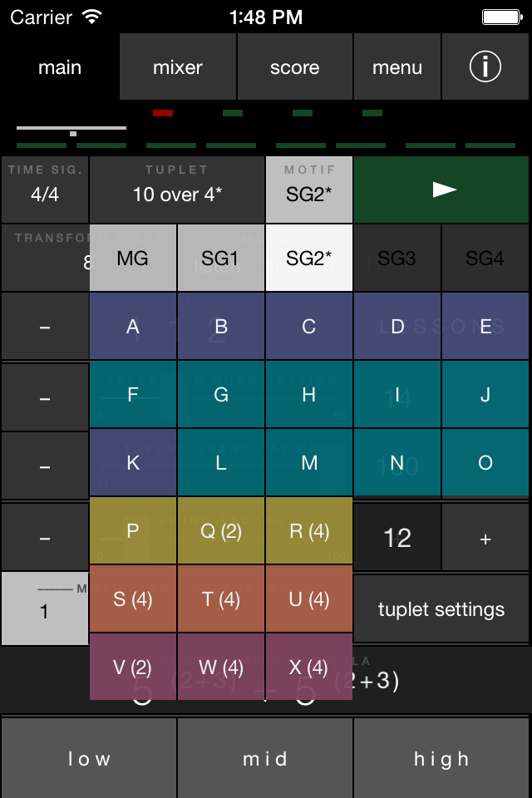Screen dimensions: 532x798
Task: Open the TIME SIG. 4/4 selector
Action: coord(44,189)
